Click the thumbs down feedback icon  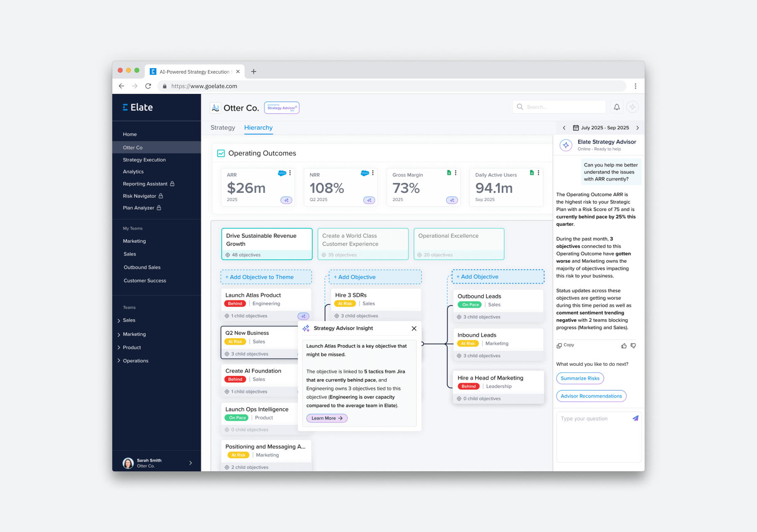click(633, 346)
